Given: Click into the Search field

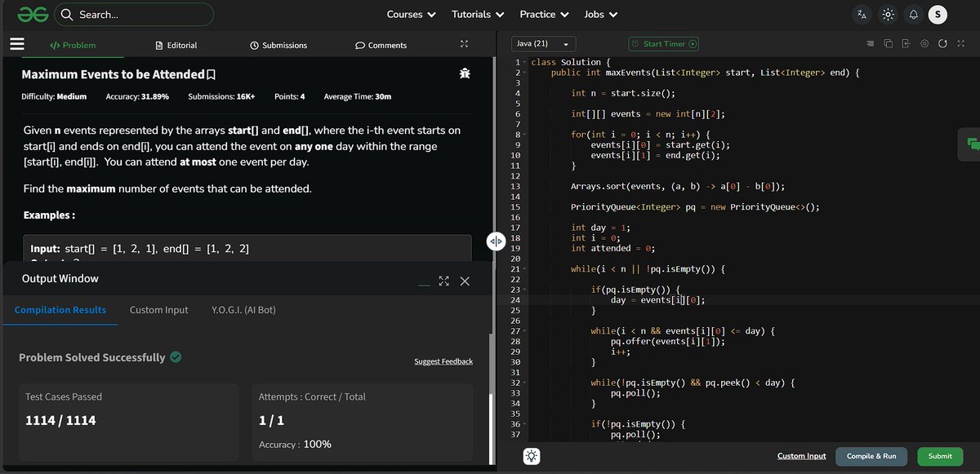Looking at the screenshot, I should tap(134, 14).
